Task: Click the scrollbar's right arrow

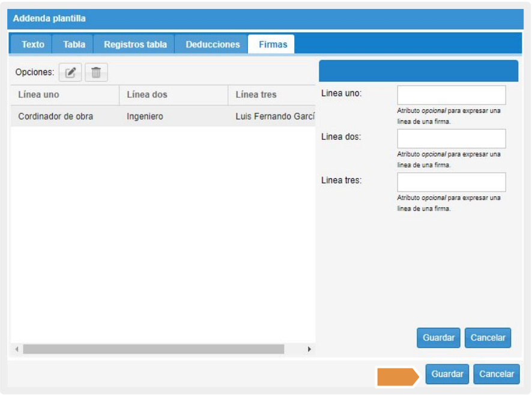Action: [x=309, y=349]
